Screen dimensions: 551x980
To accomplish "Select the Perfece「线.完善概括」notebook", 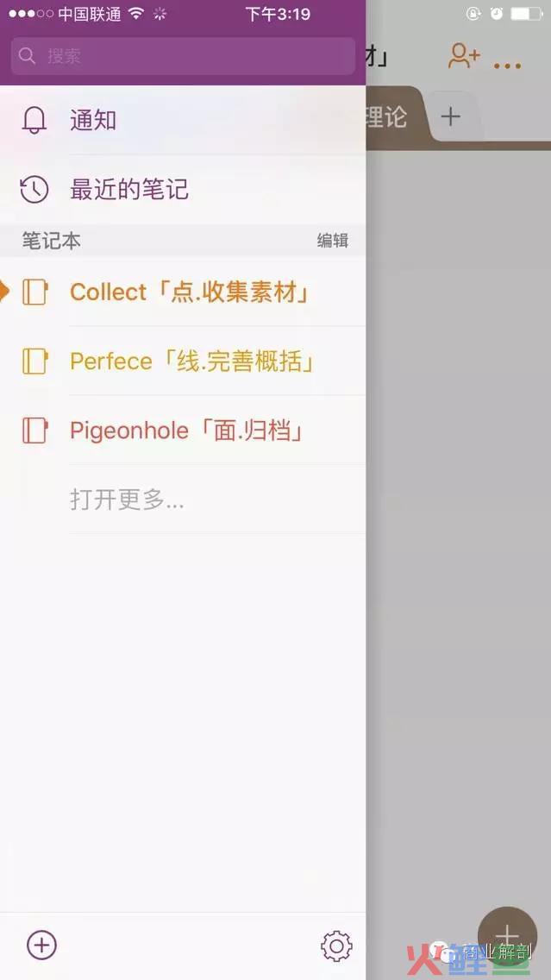I will click(x=183, y=361).
